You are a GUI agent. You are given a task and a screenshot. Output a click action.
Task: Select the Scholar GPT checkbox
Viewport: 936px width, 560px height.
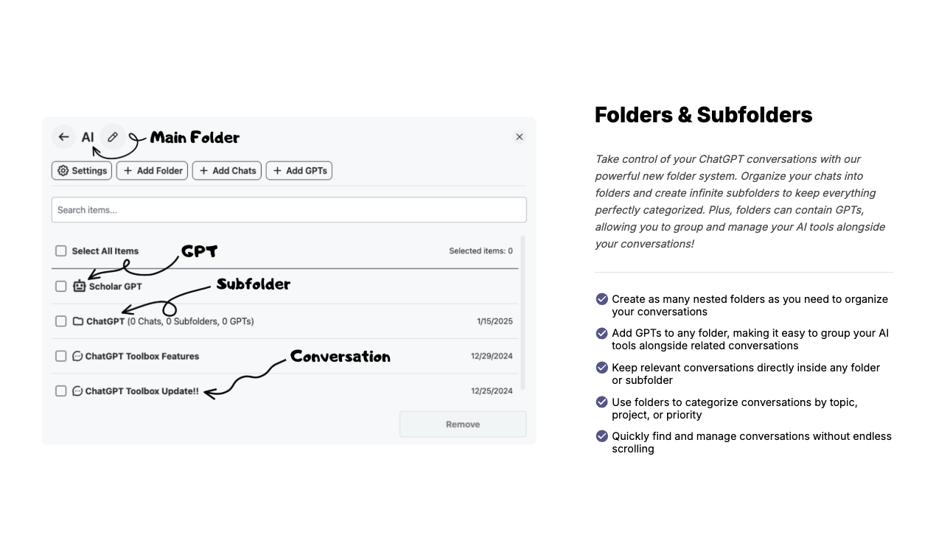point(60,286)
